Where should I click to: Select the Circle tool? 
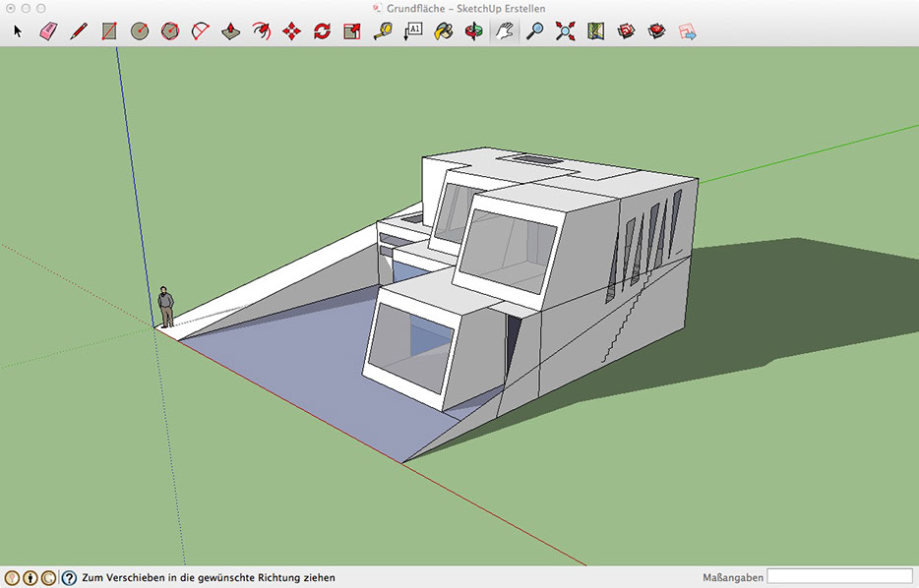click(140, 31)
